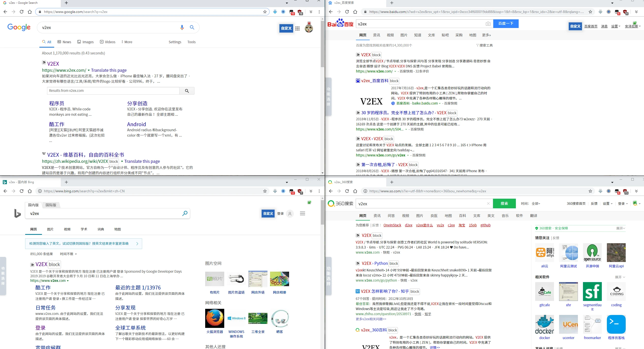Reload the Baidu browser window
The width and height of the screenshot is (644, 349).
click(x=347, y=12)
